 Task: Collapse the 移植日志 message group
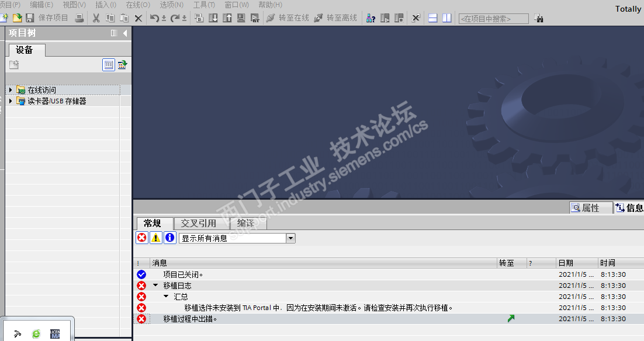coord(155,285)
